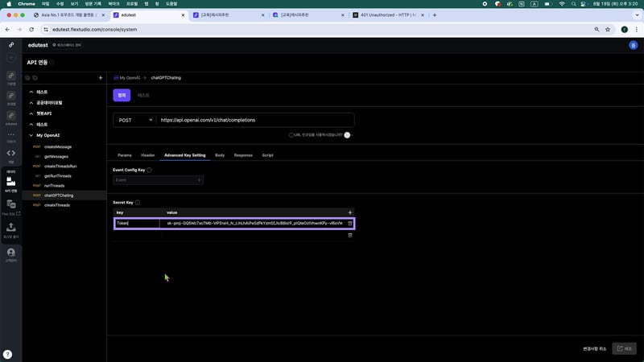The width and height of the screenshot is (644, 362).
Task: Click the API URL input field
Action: point(254,120)
